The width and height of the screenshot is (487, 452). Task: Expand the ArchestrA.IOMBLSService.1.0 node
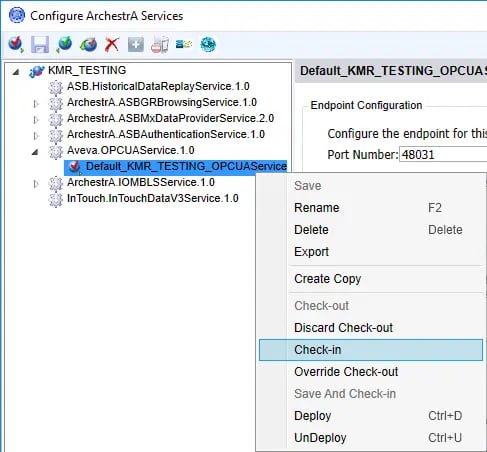36,184
